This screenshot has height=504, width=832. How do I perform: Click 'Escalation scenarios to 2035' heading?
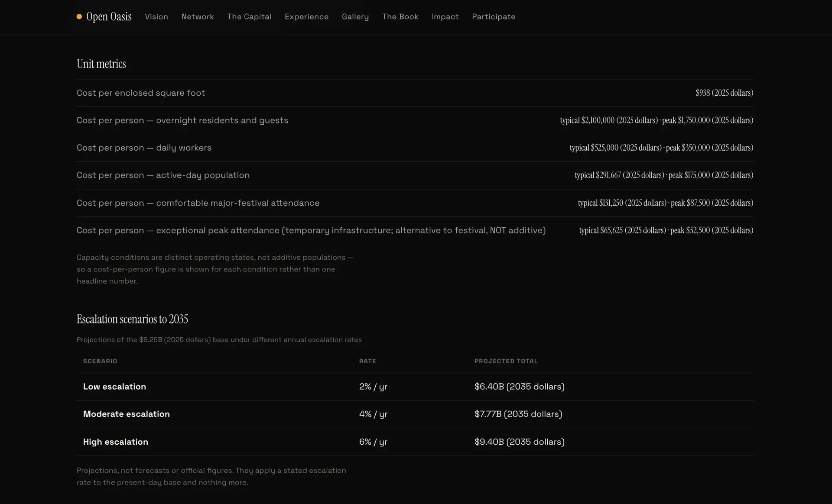click(132, 319)
